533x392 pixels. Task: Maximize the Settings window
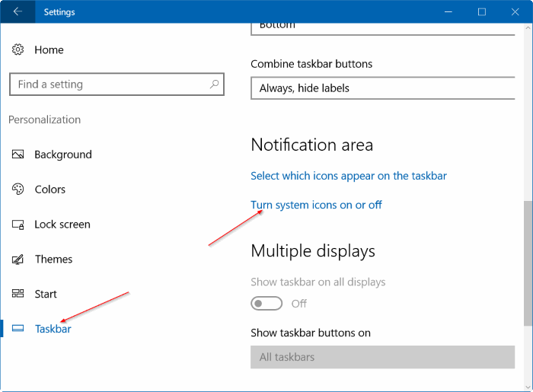pos(482,12)
